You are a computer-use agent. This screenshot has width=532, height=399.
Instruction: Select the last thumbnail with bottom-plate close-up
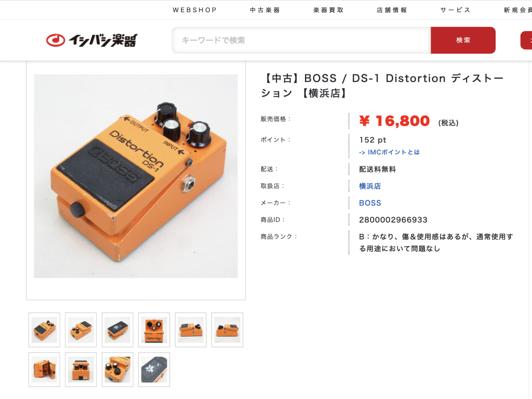154,369
